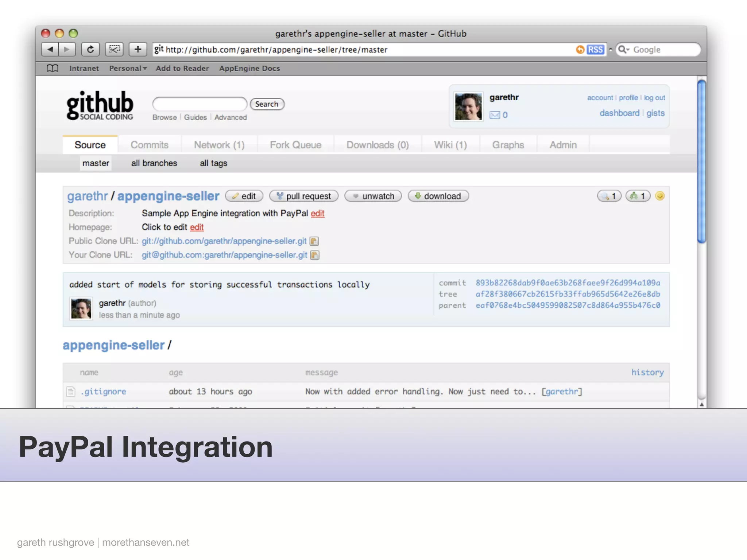Add a bookmark with the plus button
The image size is (747, 560).
138,49
